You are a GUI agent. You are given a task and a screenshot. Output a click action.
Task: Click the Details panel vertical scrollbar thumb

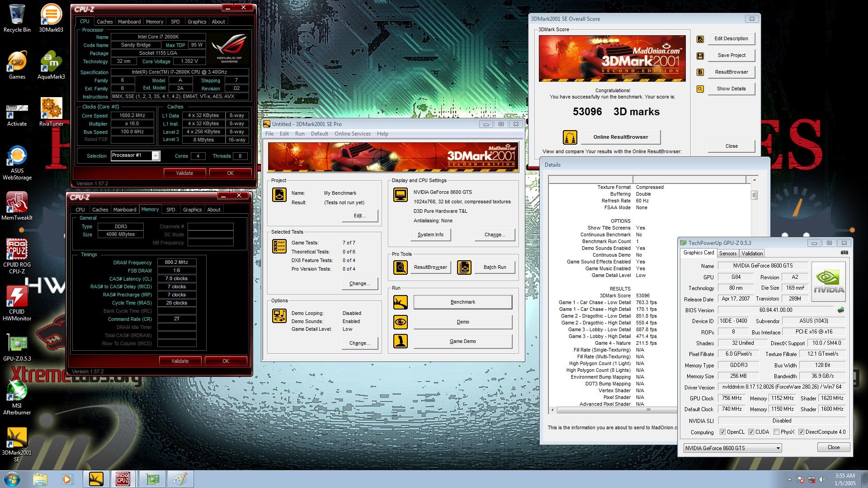point(754,195)
